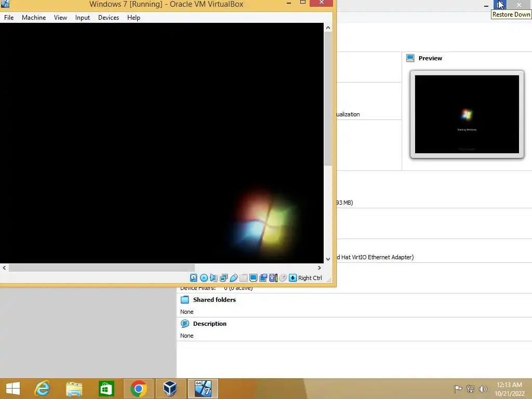Click the USB devices status icon
Image resolution: width=532 pixels, height=399 pixels.
coord(233,278)
